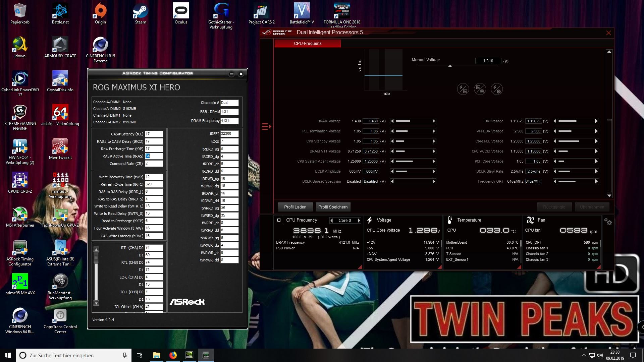
Task: Open the monitor settings gears icon
Action: click(608, 222)
